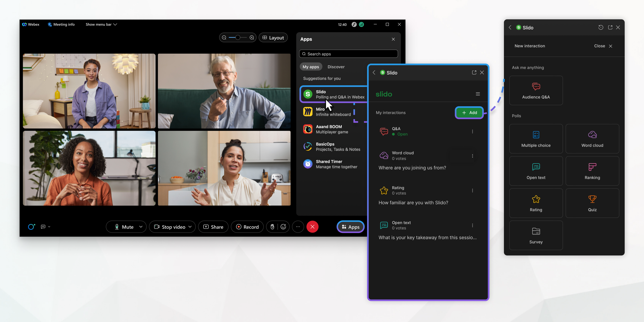Image resolution: width=644 pixels, height=322 pixels.
Task: Switch to the Discover tab
Action: pyautogui.click(x=336, y=67)
